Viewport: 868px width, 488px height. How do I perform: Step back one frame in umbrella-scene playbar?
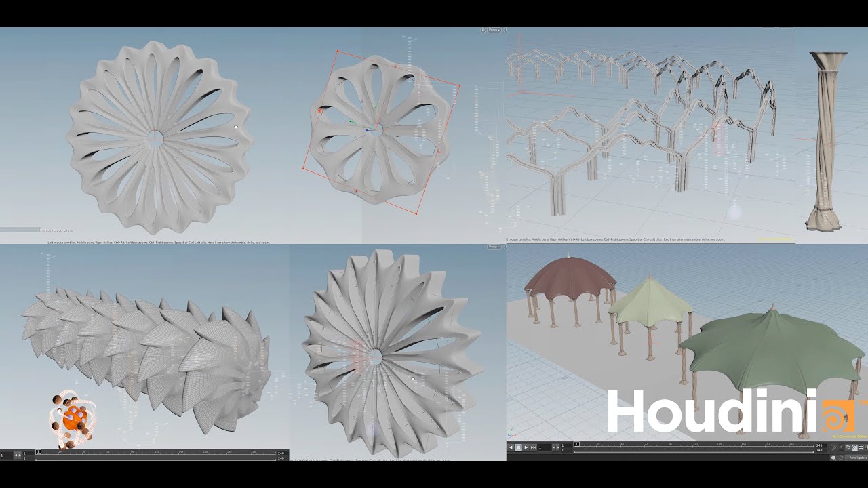click(x=554, y=447)
